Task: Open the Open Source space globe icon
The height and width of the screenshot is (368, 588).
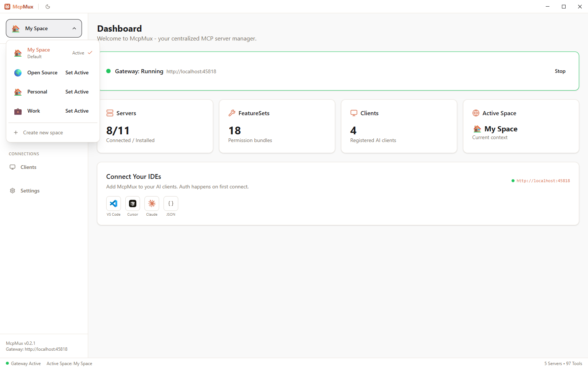Action: tap(18, 72)
